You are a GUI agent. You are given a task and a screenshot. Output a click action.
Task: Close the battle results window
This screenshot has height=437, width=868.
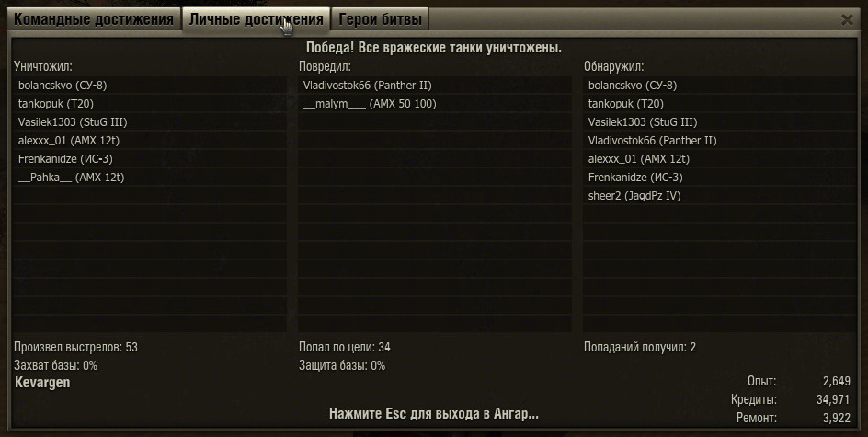pos(847,20)
